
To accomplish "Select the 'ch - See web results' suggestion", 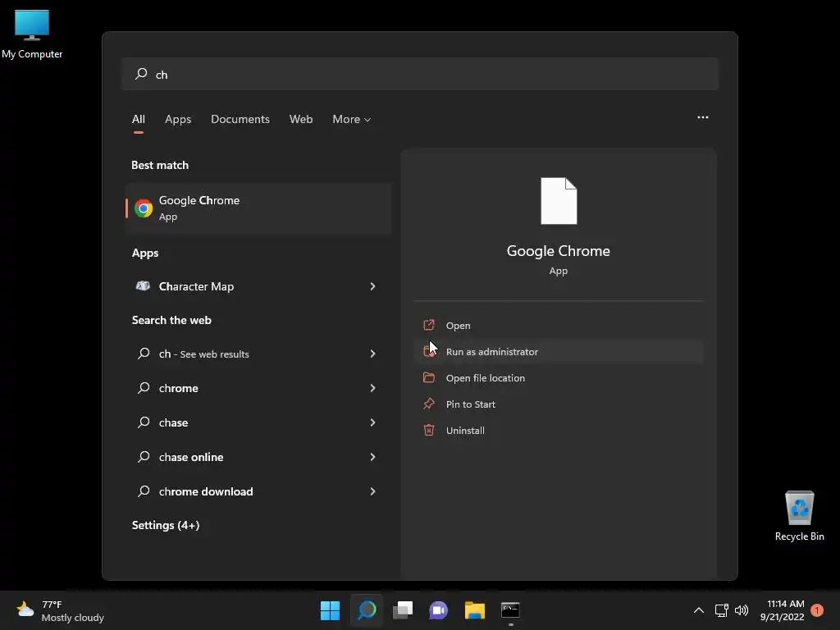I will pos(258,354).
